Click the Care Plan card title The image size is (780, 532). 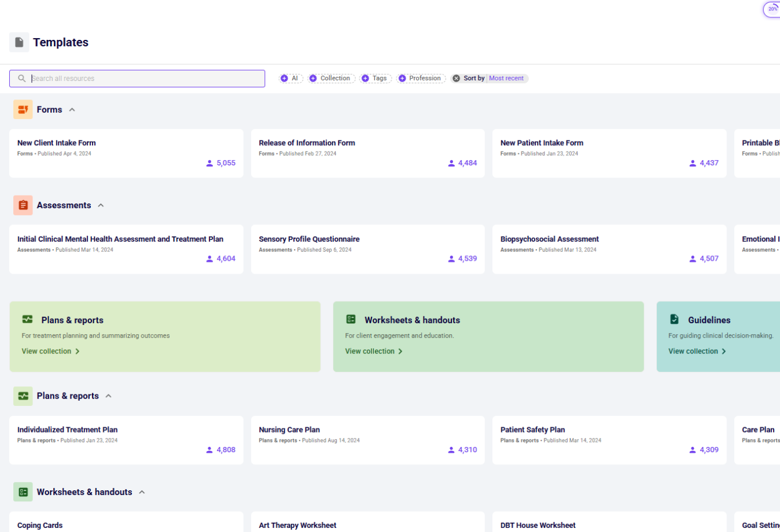coord(758,430)
